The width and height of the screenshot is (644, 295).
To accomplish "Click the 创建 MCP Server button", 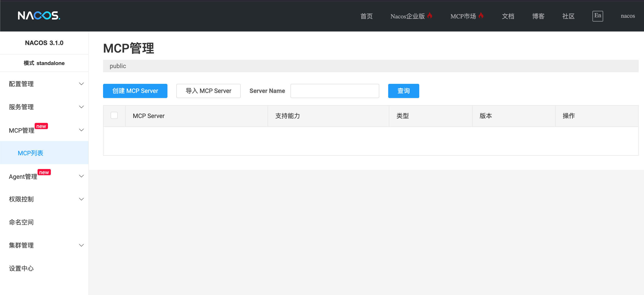I will pyautogui.click(x=135, y=91).
